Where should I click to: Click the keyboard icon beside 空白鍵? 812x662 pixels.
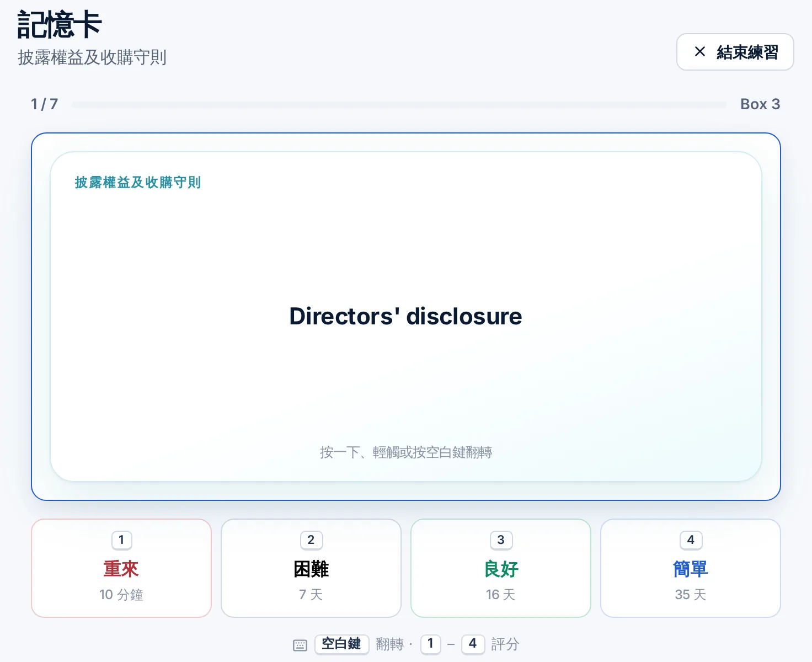300,645
